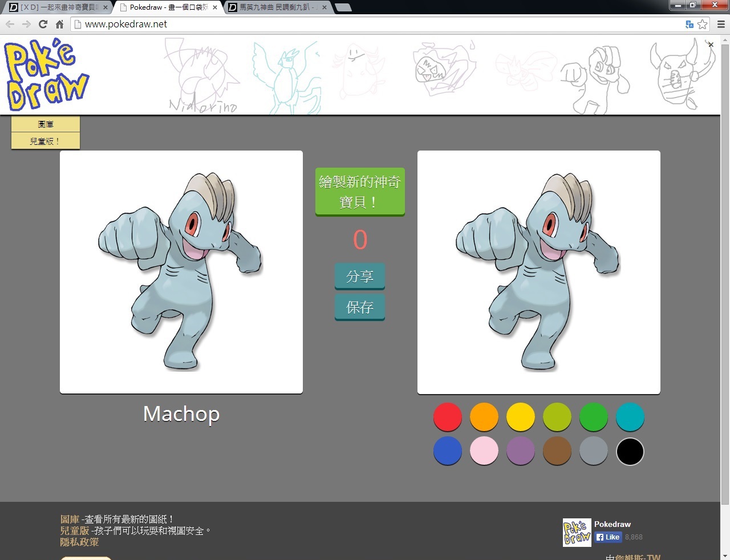The image size is (730, 560).
Task: Select the blue color swatch
Action: [448, 451]
